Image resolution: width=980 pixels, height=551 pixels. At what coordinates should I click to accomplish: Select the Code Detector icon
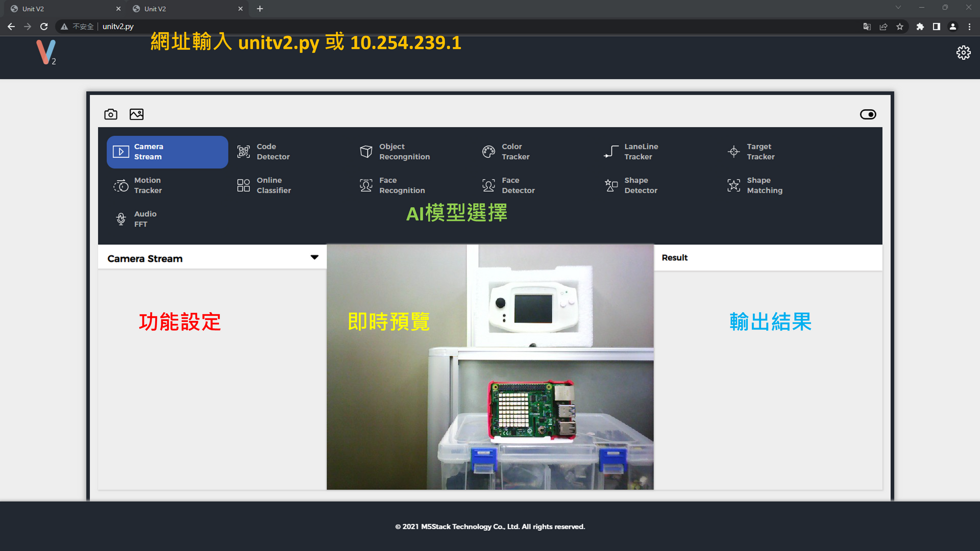point(243,152)
